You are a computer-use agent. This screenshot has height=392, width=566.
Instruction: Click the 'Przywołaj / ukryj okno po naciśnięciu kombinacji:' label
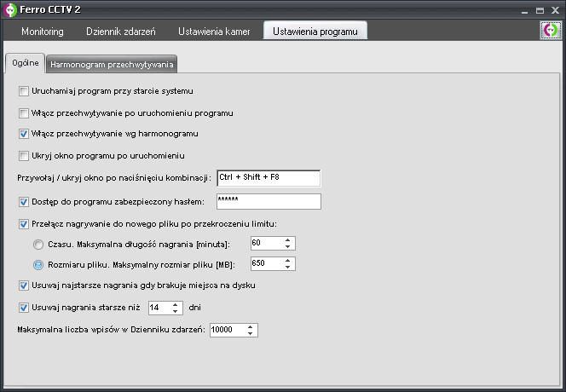coord(114,178)
